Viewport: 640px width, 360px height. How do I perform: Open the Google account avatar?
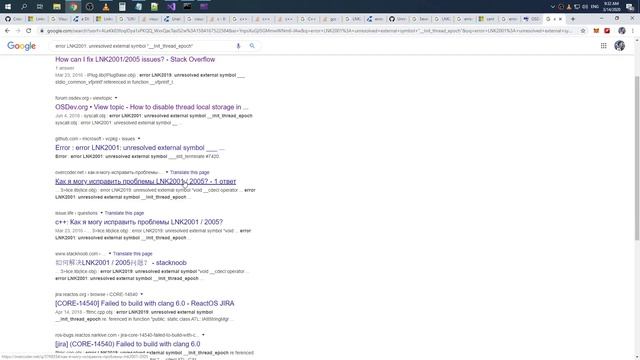(620, 46)
